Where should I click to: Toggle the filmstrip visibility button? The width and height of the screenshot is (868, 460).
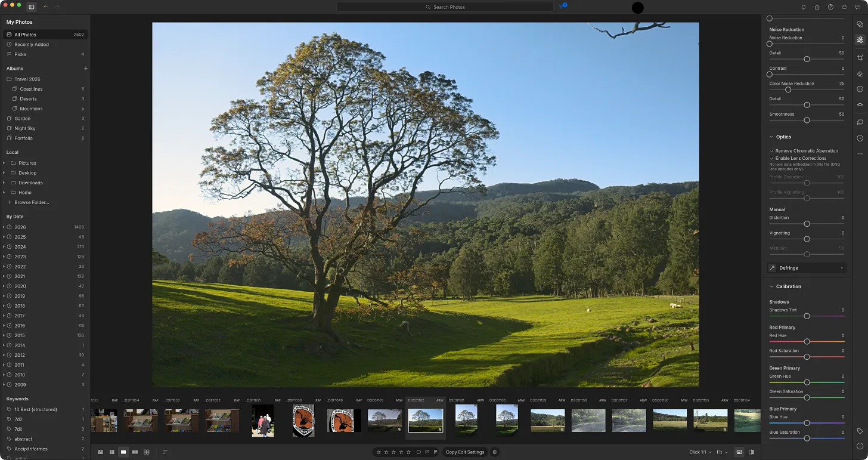point(739,452)
